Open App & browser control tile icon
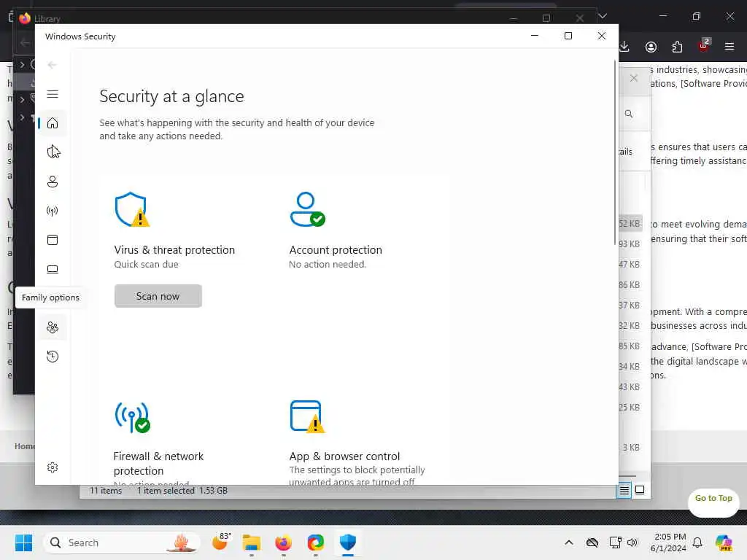The height and width of the screenshot is (560, 747). (x=307, y=417)
